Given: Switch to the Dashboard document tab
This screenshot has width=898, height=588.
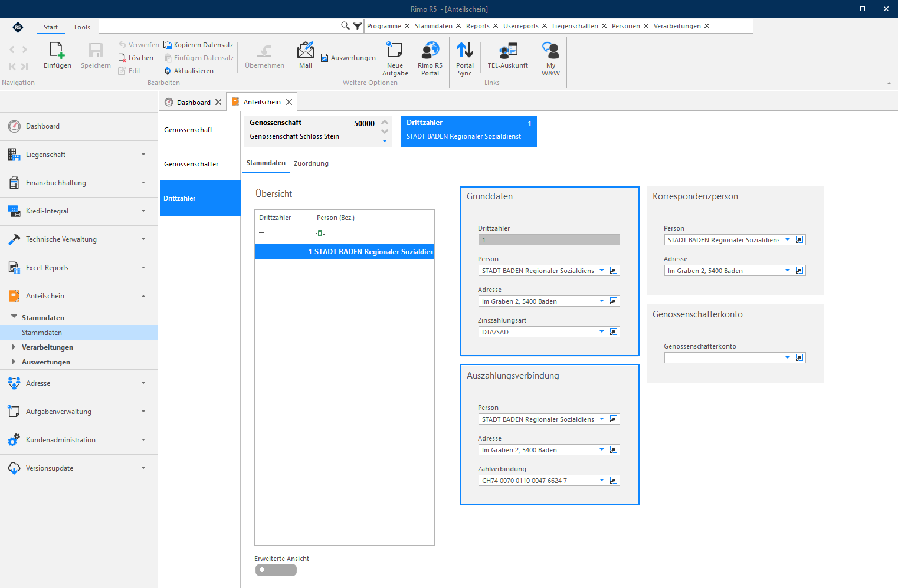Looking at the screenshot, I should coord(194,103).
